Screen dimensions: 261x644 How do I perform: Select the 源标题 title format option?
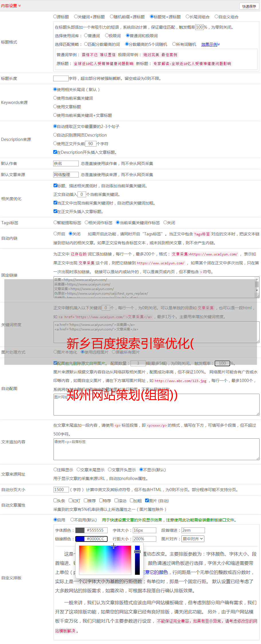55,17
